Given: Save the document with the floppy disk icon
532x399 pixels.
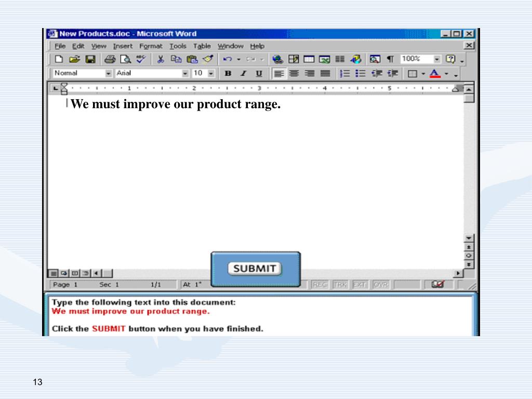Looking at the screenshot, I should click(90, 59).
